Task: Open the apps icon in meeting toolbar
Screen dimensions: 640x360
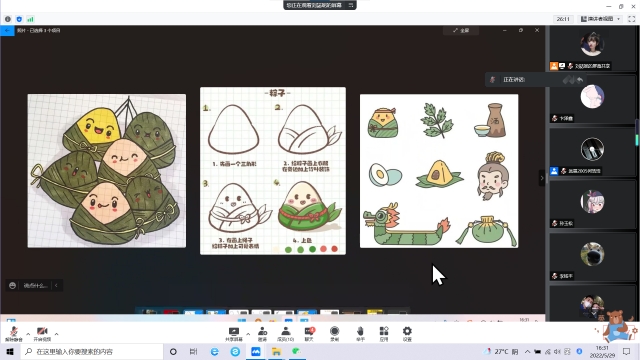Action: click(384, 334)
